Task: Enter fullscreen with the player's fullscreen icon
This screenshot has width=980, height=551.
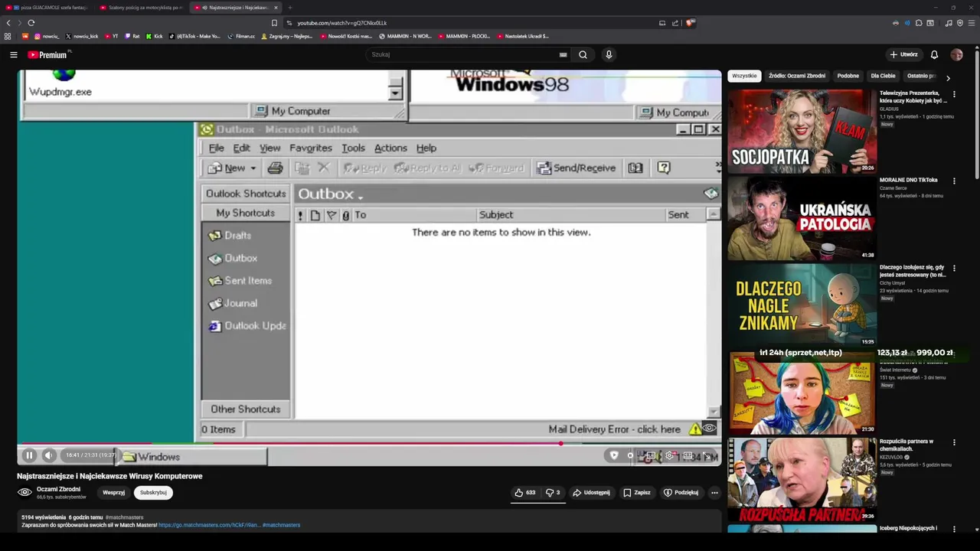Action: [706, 455]
